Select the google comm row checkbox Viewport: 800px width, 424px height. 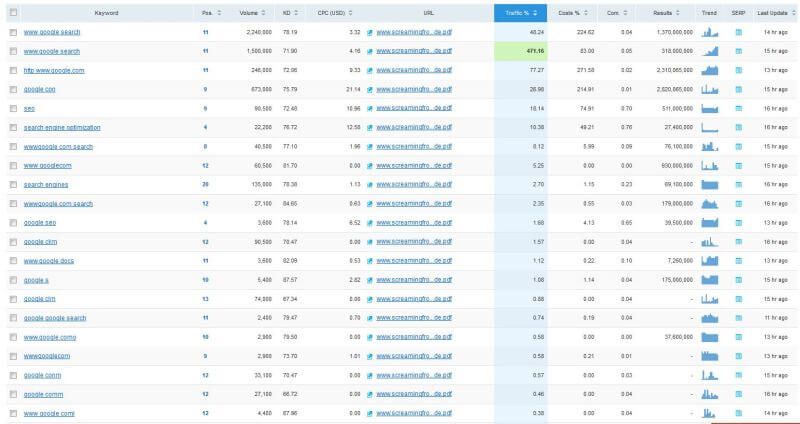click(13, 394)
